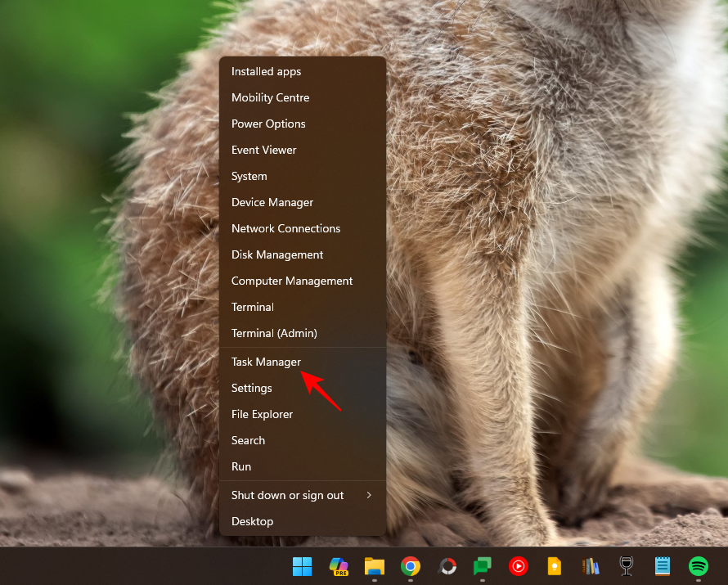This screenshot has width=728, height=585.
Task: Select Device Manager in the menu
Action: (272, 202)
